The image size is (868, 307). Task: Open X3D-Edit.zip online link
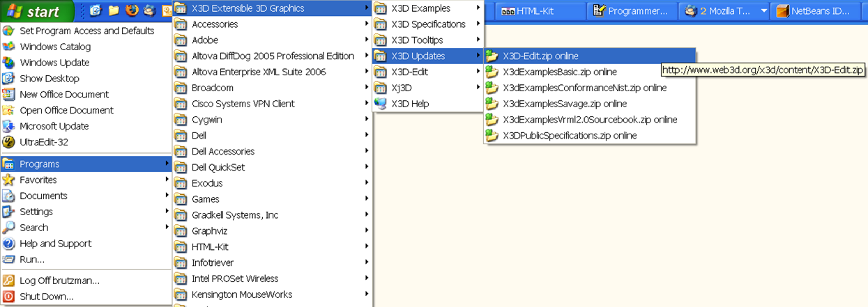click(x=540, y=56)
